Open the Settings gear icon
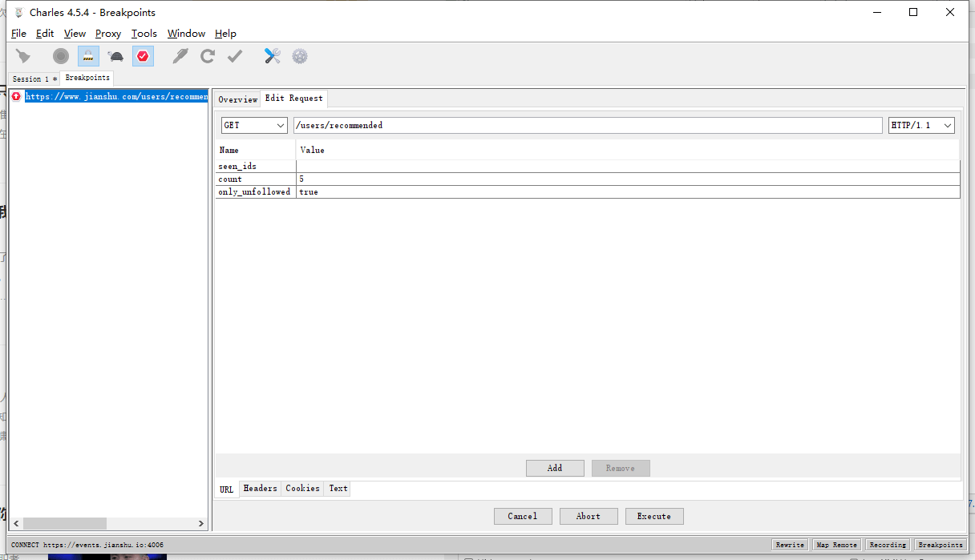The image size is (975, 560). (300, 56)
